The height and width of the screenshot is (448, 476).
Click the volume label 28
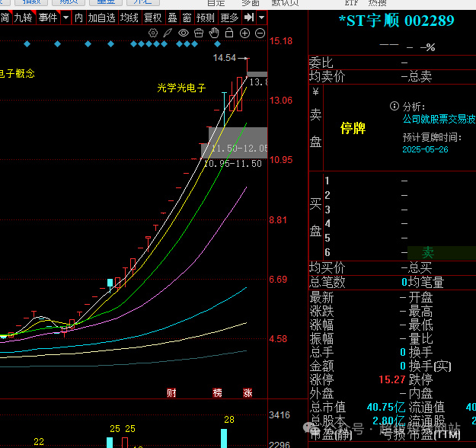(x=229, y=420)
